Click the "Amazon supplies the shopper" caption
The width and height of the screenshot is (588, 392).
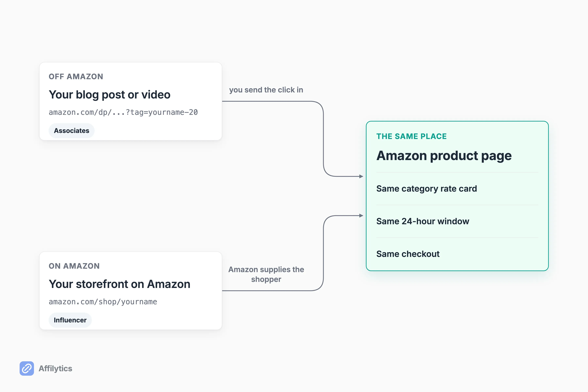click(x=266, y=274)
